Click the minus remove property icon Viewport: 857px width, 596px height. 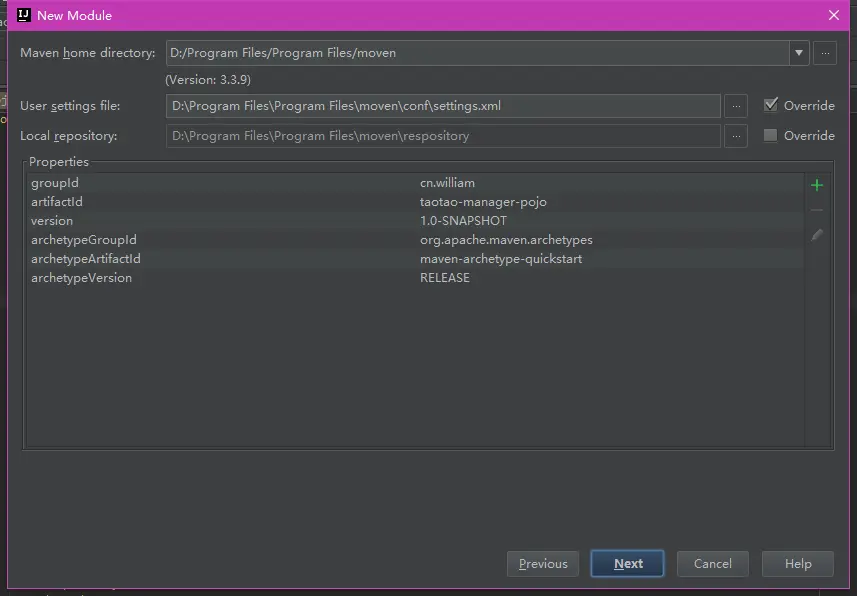[817, 210]
